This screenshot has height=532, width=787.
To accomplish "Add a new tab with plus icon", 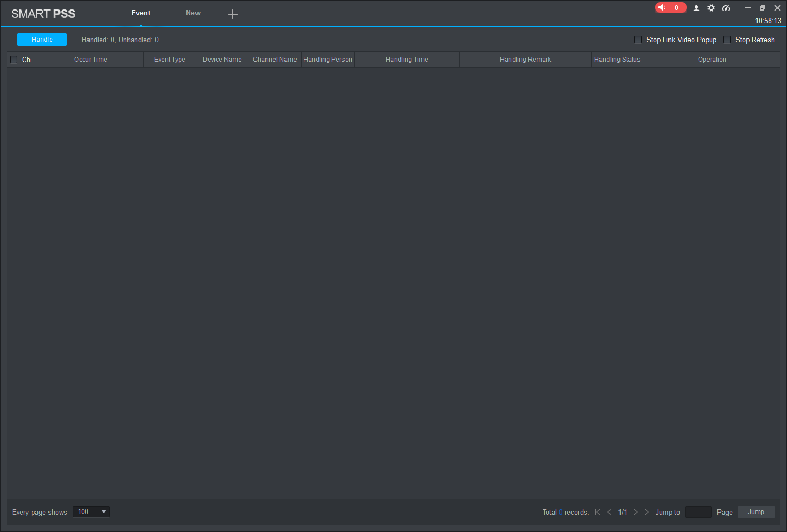I will [x=233, y=14].
